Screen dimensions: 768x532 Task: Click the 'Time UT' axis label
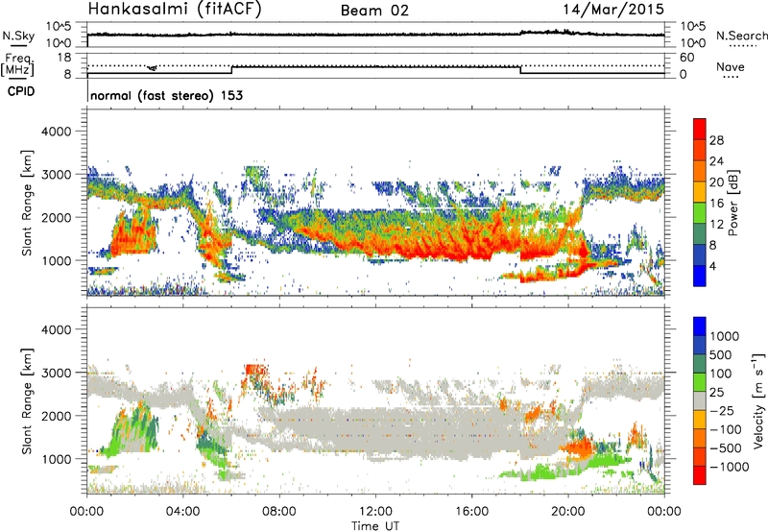(375, 526)
